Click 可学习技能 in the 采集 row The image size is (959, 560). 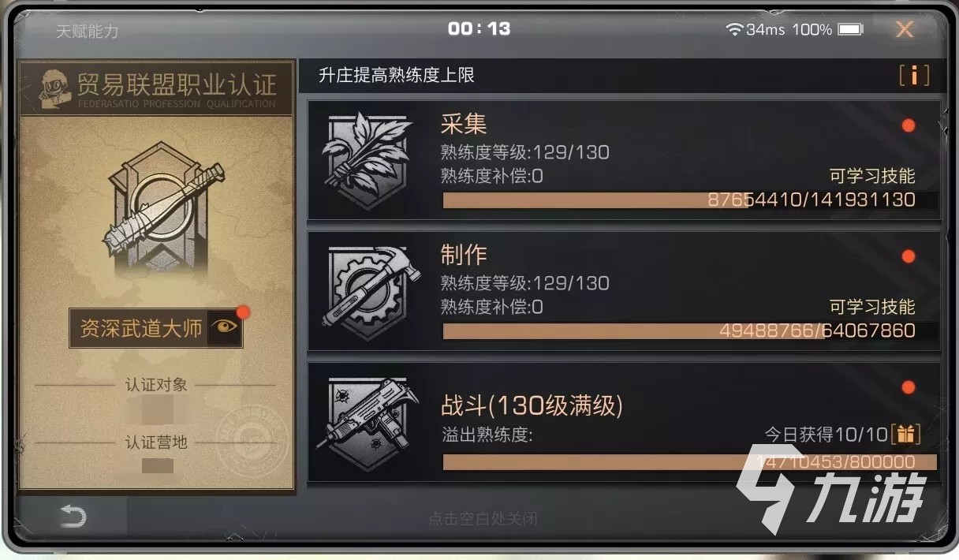click(872, 175)
